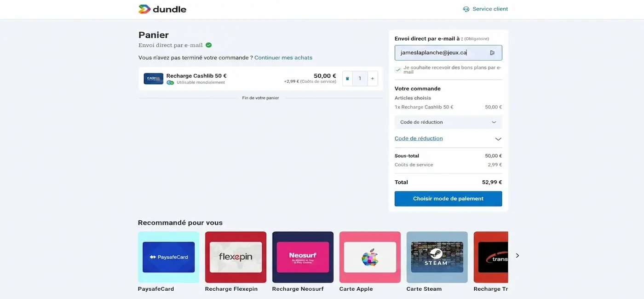
Task: Select the Carte Apple card
Action: 370,257
